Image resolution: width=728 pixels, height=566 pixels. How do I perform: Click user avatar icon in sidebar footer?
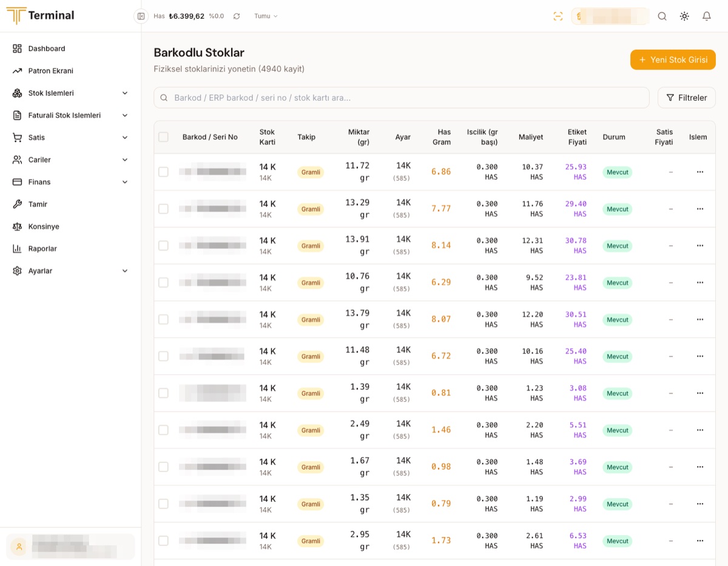(19, 547)
